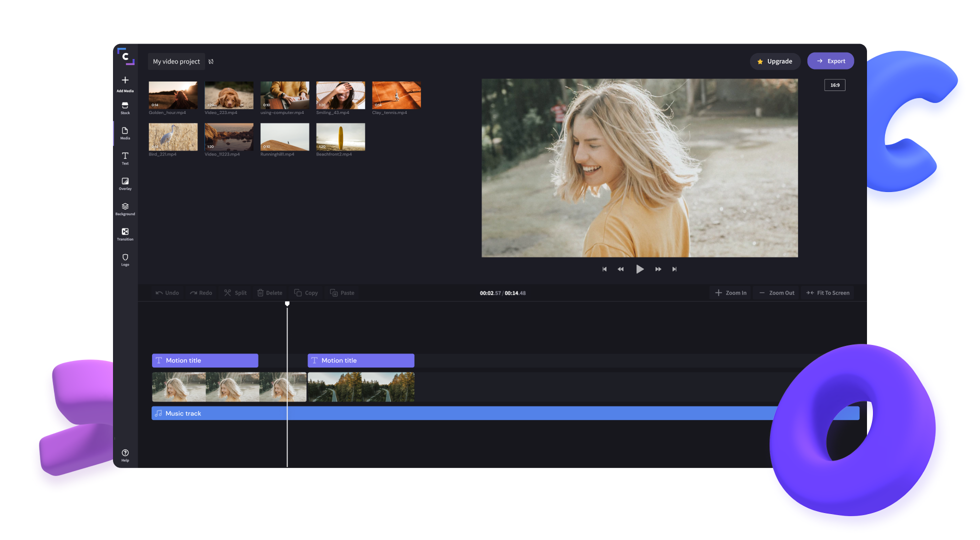The image size is (980, 540).
Task: Click the Stock media icon in sidebar
Action: tap(124, 107)
